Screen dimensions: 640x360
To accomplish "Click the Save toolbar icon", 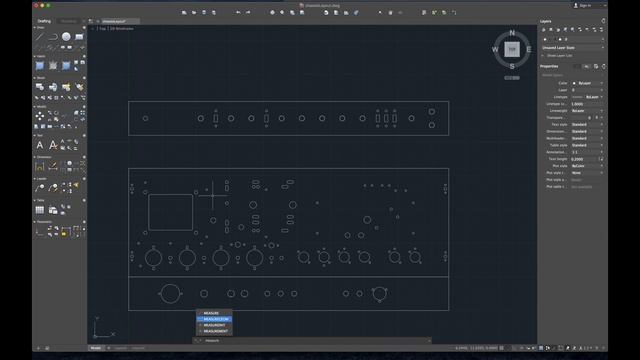I will point(204,13).
